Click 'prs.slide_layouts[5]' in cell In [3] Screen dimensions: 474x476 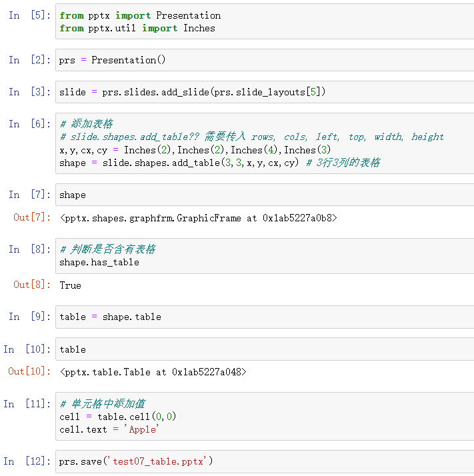pos(268,92)
